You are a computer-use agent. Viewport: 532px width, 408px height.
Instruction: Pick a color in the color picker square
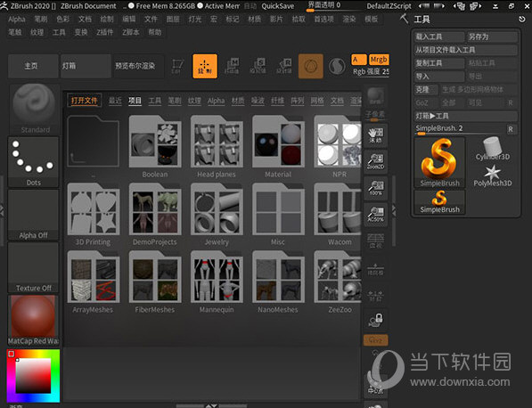click(x=33, y=377)
